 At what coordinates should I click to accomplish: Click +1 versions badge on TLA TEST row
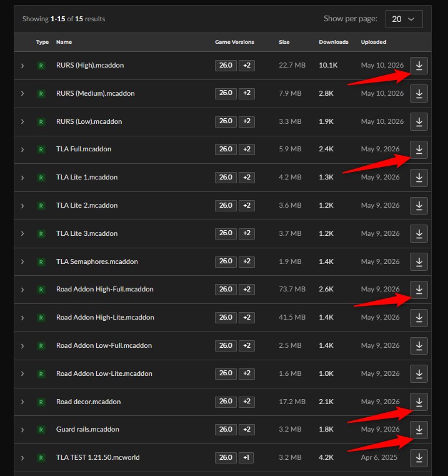click(246, 458)
